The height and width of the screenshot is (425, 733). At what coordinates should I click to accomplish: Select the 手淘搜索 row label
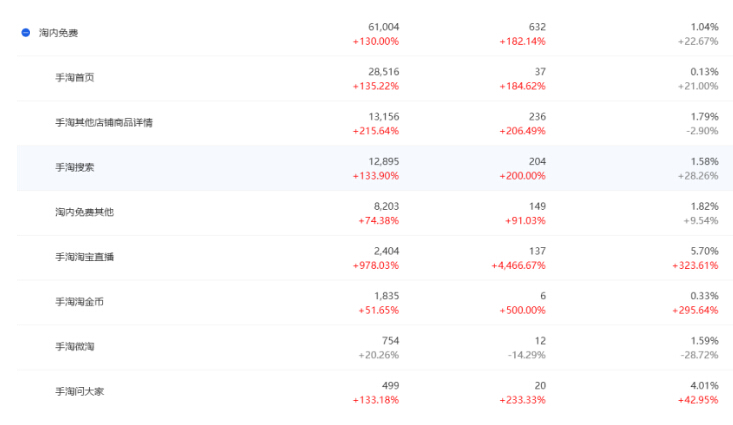click(x=74, y=167)
